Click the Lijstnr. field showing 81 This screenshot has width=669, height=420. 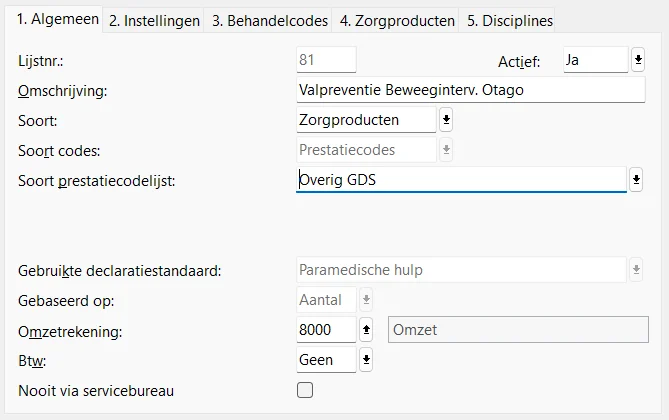326,60
